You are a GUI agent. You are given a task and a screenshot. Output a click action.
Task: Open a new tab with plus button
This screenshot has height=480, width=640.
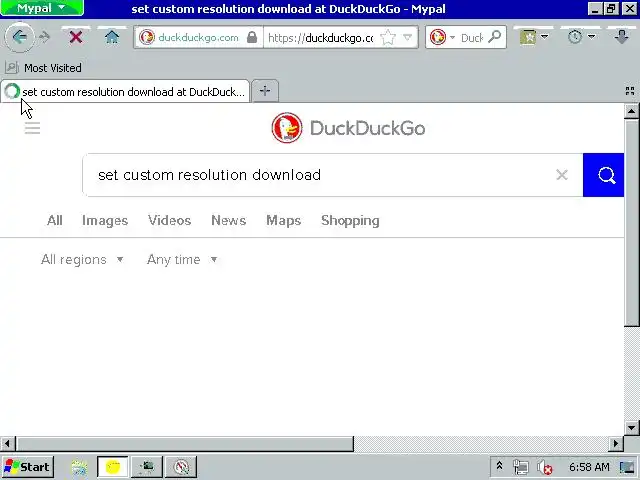click(x=265, y=91)
